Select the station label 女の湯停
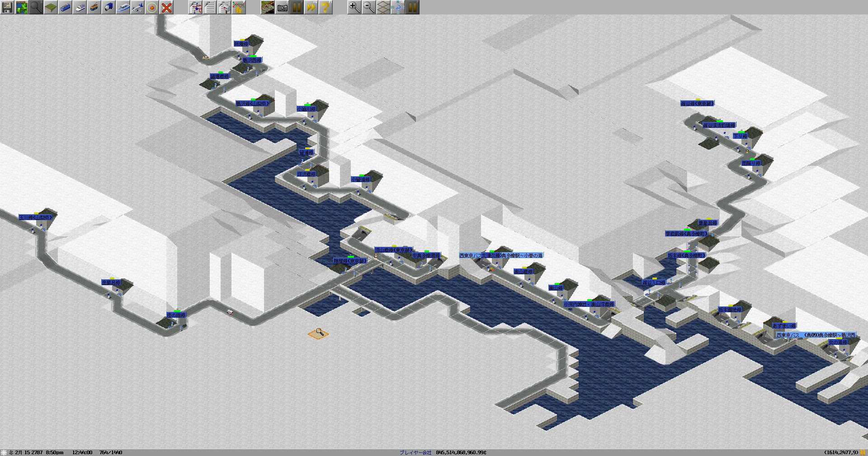This screenshot has width=868, height=456. click(x=838, y=343)
